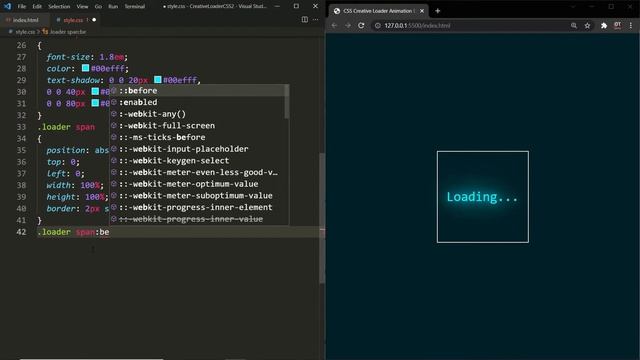Select the :-webkit-any() suggestion
Screen dimensions: 640x360
pyautogui.click(x=197, y=114)
